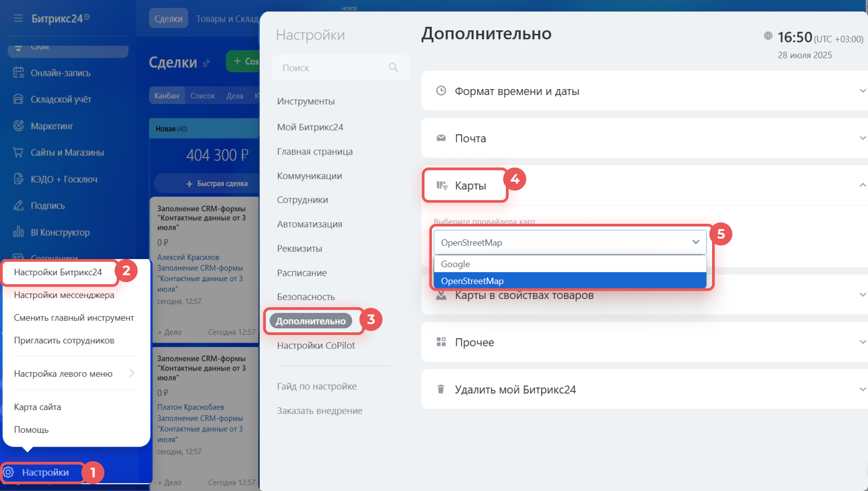Click the gear icon beside Настройки
Viewport: 868px width, 491px height.
[x=9, y=472]
